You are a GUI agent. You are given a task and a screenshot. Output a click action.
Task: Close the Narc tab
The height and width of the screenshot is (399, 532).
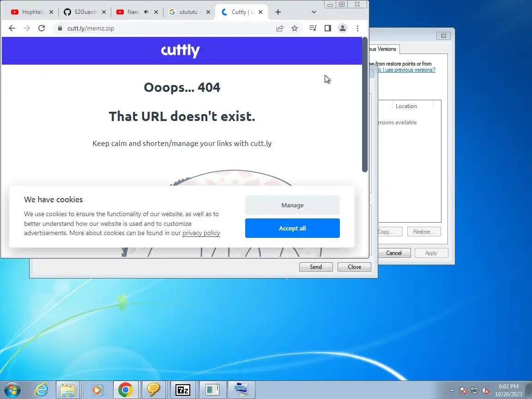pyautogui.click(x=156, y=12)
